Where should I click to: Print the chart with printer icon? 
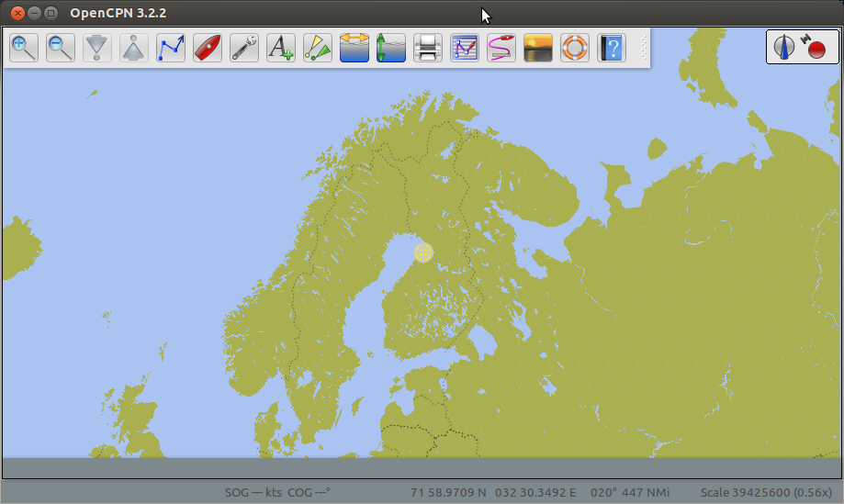pyautogui.click(x=428, y=48)
